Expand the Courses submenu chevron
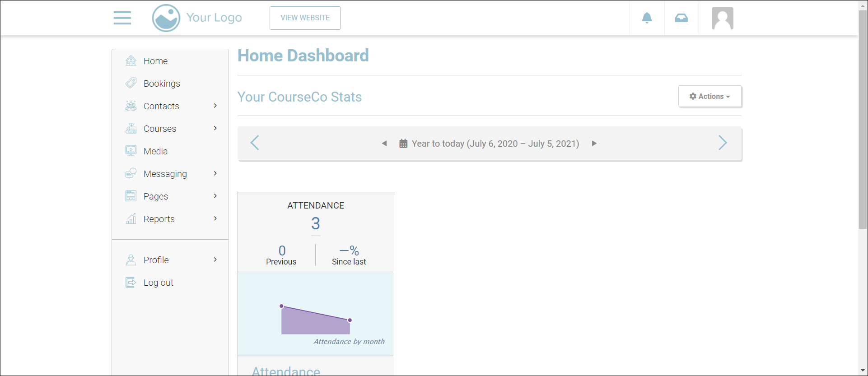Image resolution: width=868 pixels, height=376 pixels. (x=215, y=128)
